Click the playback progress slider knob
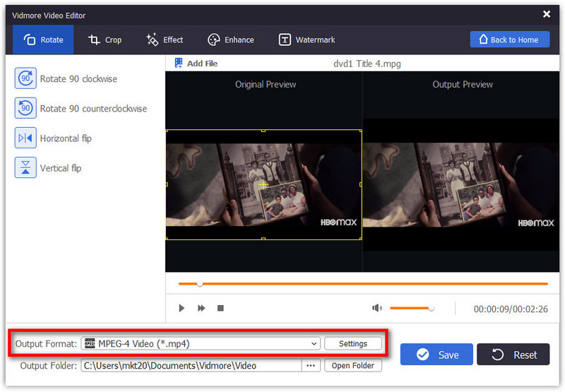The width and height of the screenshot is (565, 392). pos(200,284)
